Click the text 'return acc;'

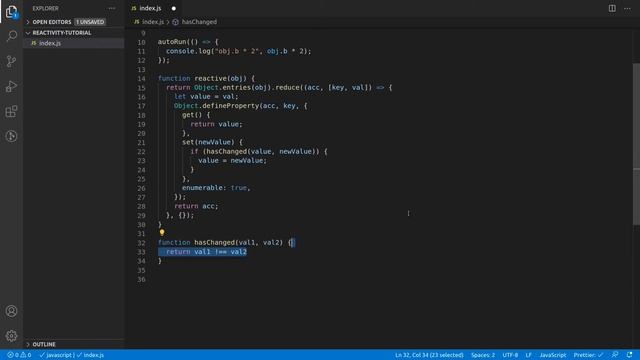196,206
